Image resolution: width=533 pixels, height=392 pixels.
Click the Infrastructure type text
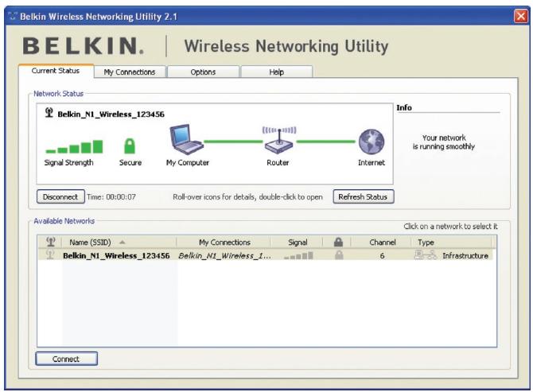coord(465,255)
